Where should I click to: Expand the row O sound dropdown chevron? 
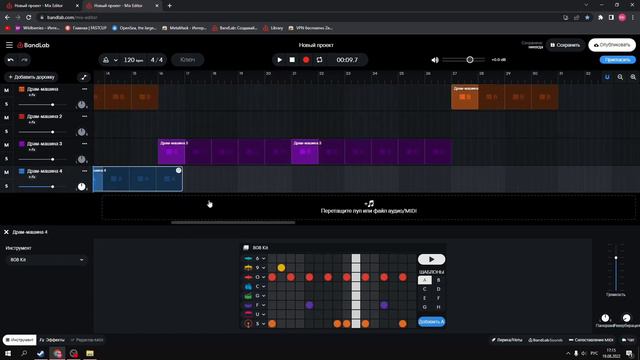[x=264, y=277]
